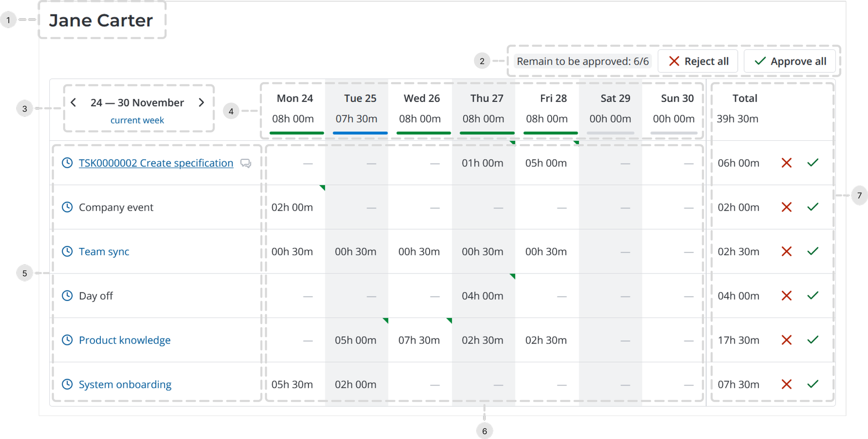The height and width of the screenshot is (439, 868).
Task: Go to the previous week
Action: pos(73,103)
